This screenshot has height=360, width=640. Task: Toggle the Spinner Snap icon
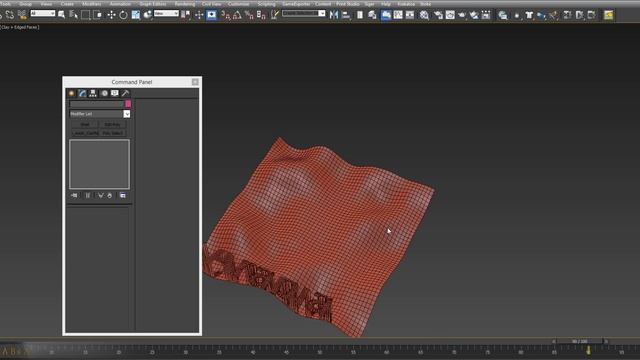coord(261,15)
